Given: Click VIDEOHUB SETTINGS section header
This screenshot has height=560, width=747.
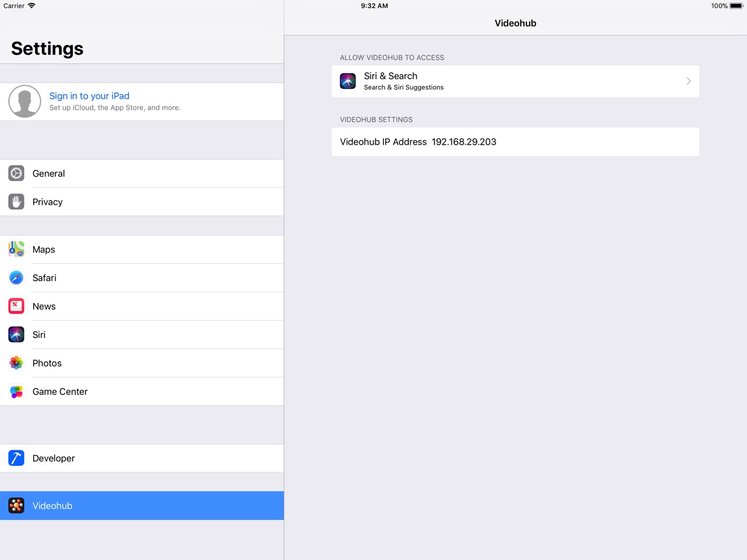Looking at the screenshot, I should [x=376, y=120].
